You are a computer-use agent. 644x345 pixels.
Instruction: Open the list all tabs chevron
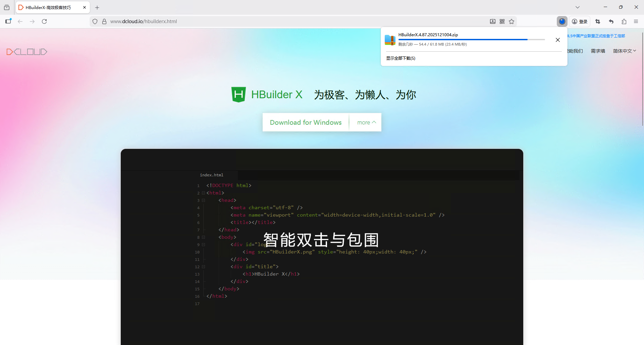[x=578, y=7]
